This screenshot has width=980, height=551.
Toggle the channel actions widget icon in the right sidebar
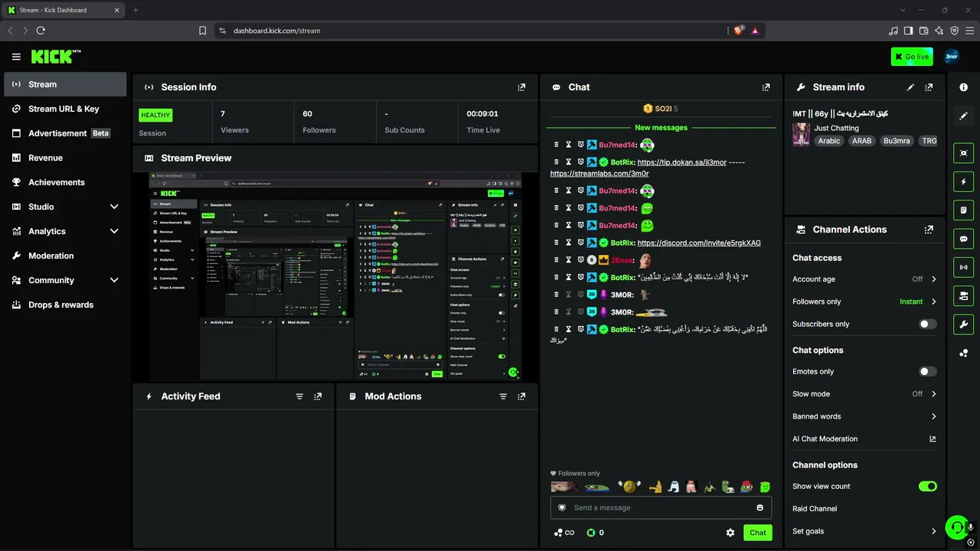pos(963,295)
